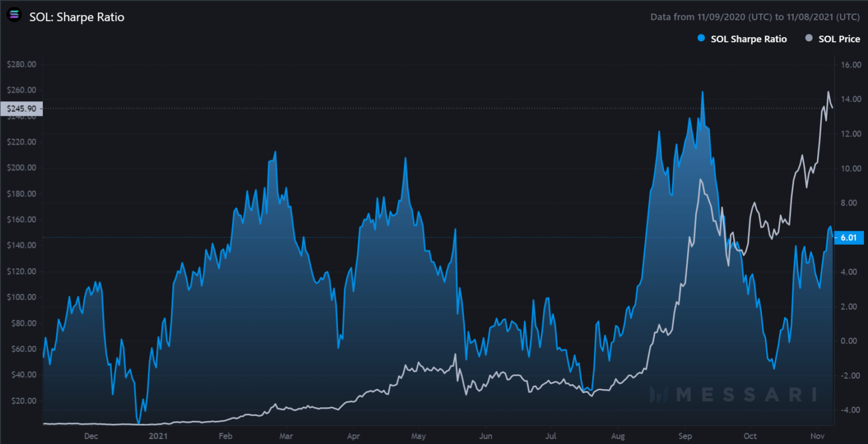Click the 2021 label on time axis

click(158, 436)
